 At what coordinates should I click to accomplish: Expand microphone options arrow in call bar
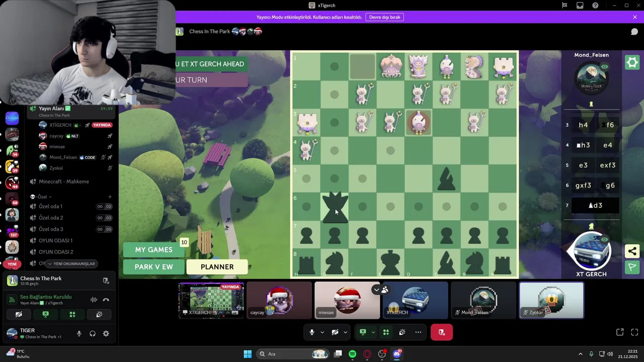[322, 332]
